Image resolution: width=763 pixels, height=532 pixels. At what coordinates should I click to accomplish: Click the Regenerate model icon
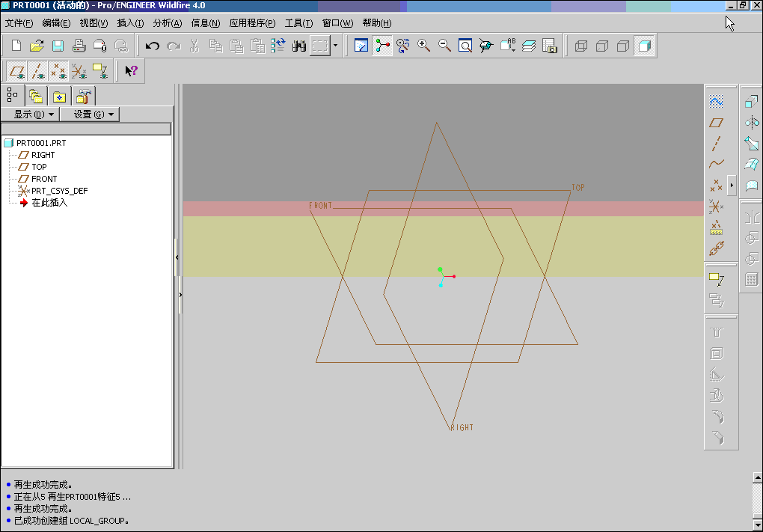[278, 46]
